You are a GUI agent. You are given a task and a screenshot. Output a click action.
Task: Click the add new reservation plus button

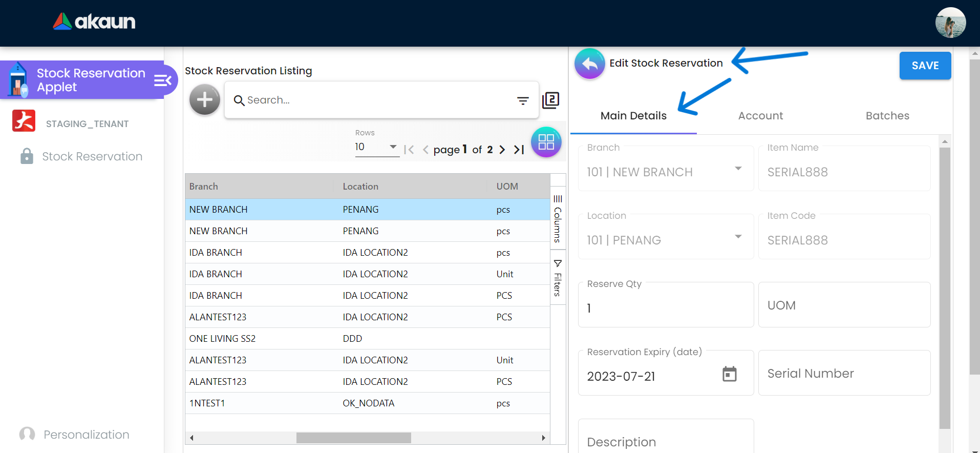(205, 99)
